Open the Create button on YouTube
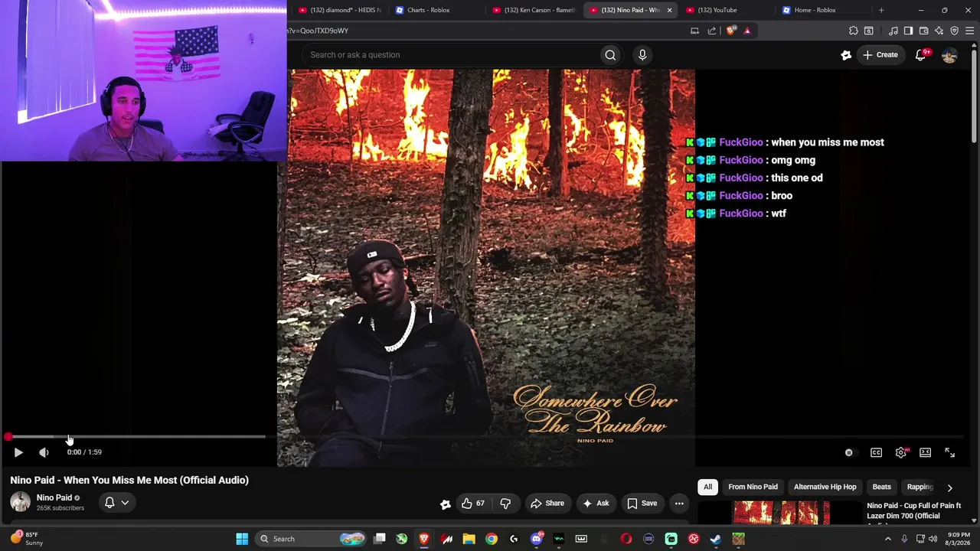 pyautogui.click(x=880, y=55)
